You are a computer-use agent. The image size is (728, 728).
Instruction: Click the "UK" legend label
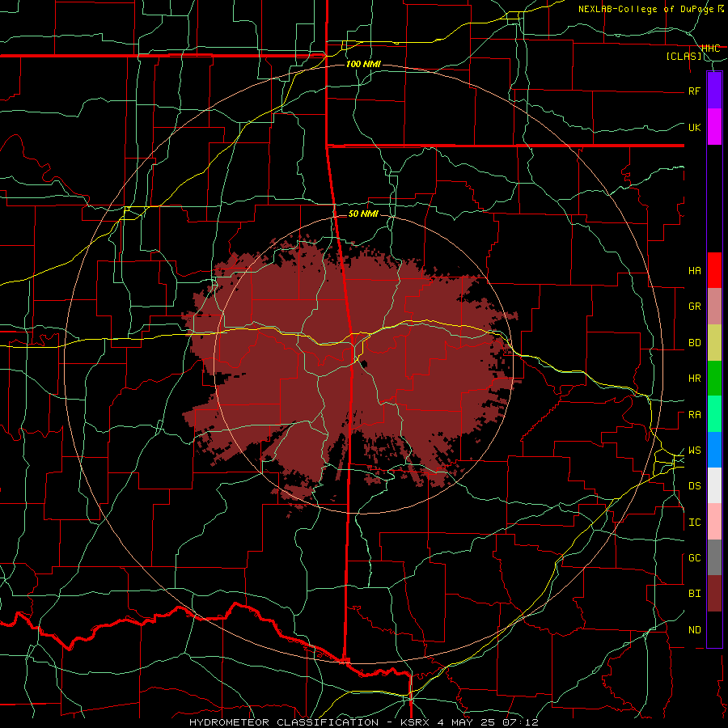pyautogui.click(x=694, y=127)
